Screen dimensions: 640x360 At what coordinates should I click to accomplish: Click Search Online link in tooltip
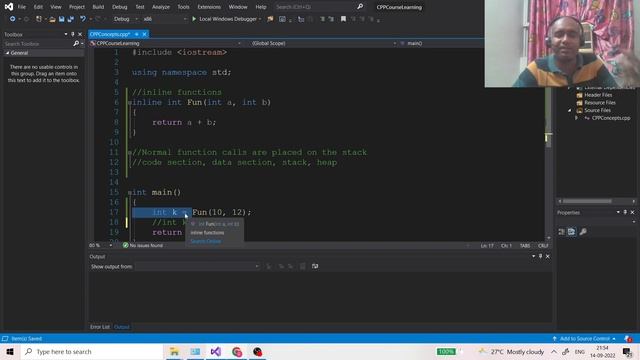coord(206,241)
